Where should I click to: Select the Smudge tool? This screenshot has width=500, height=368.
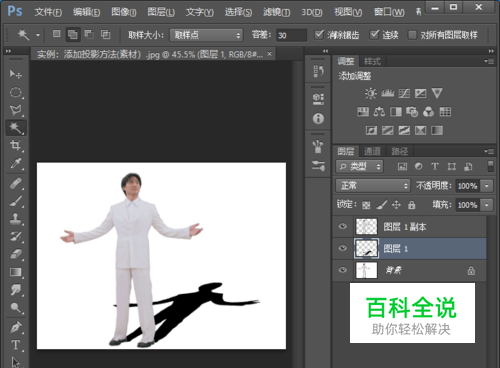click(x=15, y=290)
